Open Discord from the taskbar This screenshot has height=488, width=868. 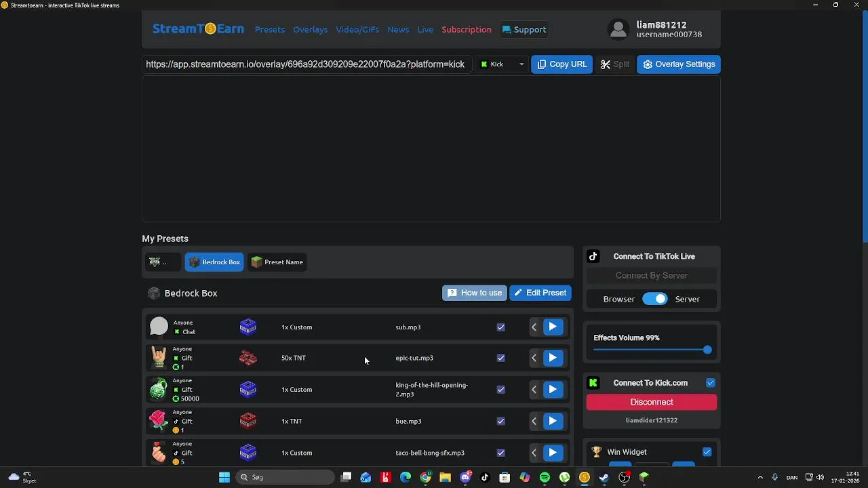(x=465, y=477)
